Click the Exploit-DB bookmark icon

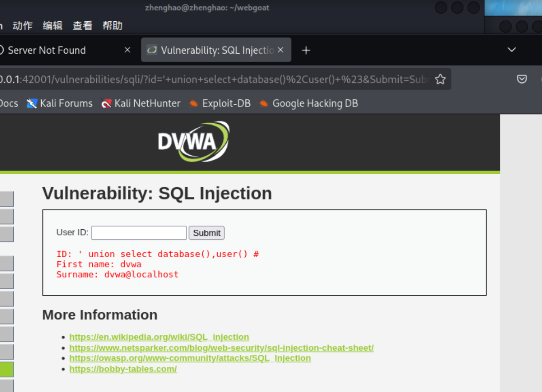click(x=193, y=104)
